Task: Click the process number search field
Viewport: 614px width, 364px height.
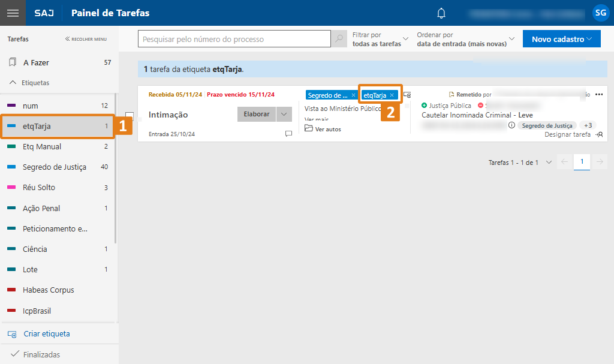Action: click(234, 39)
